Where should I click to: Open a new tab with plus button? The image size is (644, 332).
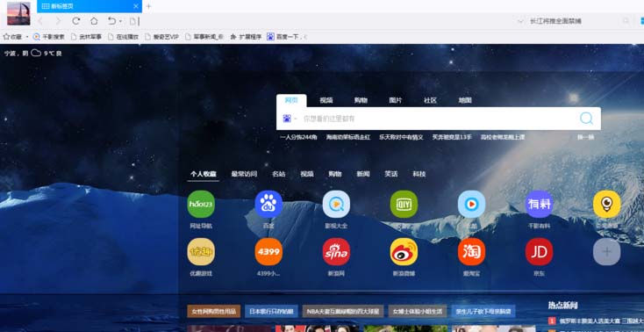click(x=148, y=6)
